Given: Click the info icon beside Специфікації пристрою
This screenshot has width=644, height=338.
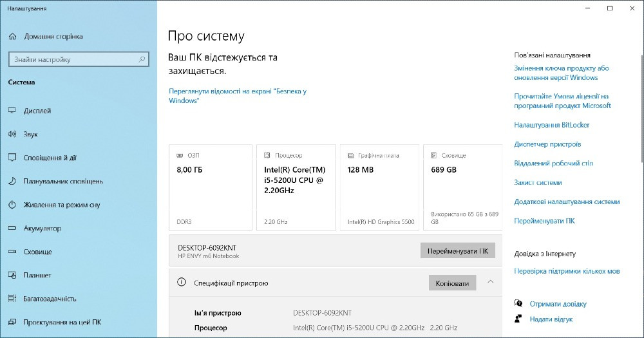Looking at the screenshot, I should coord(181,282).
